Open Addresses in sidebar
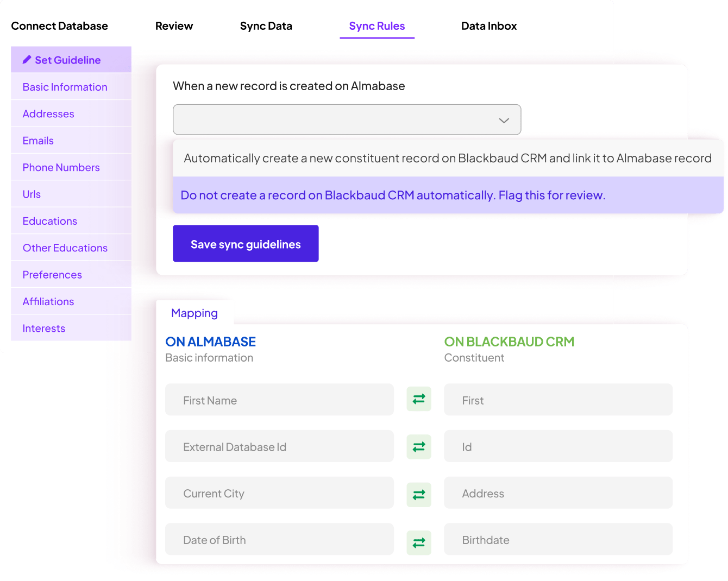 tap(71, 113)
